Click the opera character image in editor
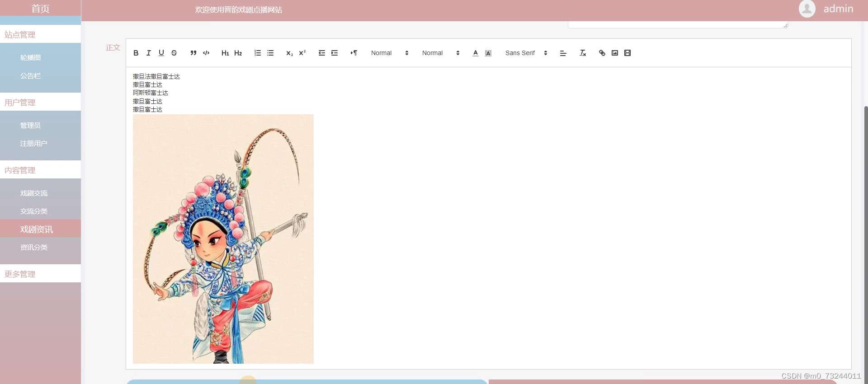 pyautogui.click(x=223, y=239)
